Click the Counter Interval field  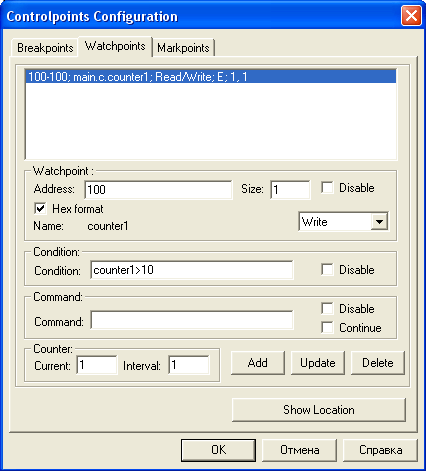click(x=189, y=365)
